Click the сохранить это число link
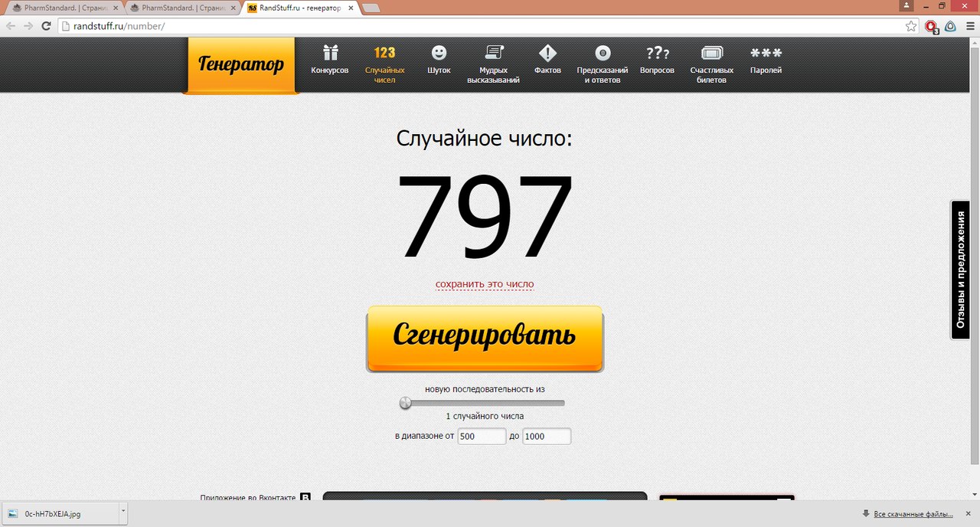Viewport: 980px width, 527px height. tap(485, 284)
